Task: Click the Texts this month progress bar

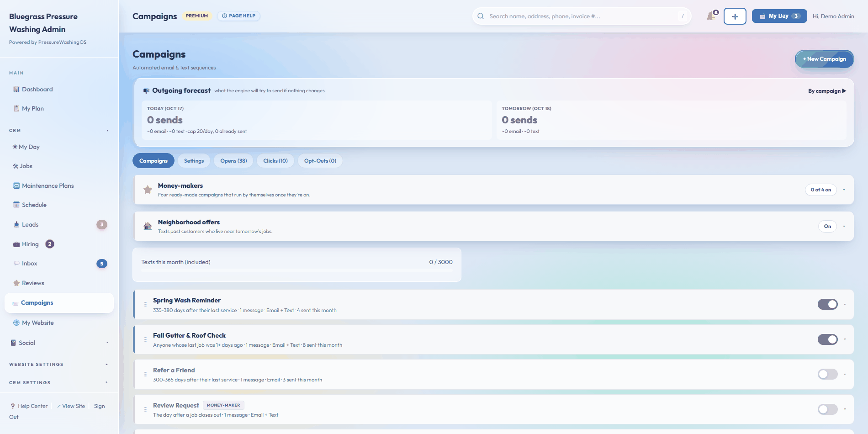Action: click(297, 271)
